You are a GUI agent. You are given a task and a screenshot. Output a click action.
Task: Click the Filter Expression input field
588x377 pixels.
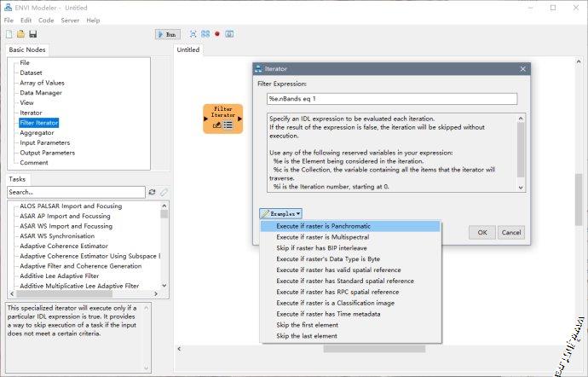tap(392, 99)
